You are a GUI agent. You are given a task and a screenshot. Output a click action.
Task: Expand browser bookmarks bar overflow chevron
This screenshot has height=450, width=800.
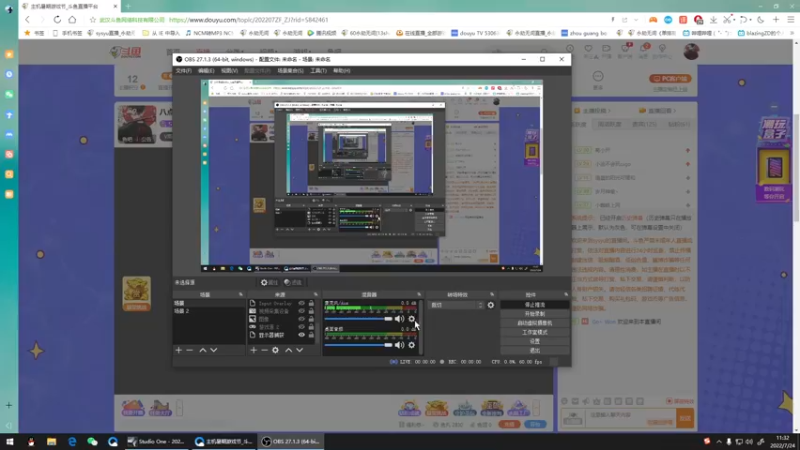792,33
